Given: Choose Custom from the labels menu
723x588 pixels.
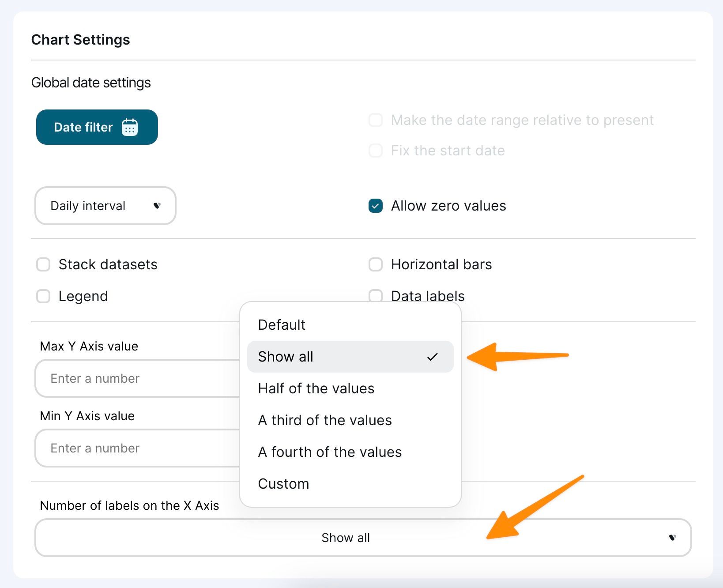Looking at the screenshot, I should click(x=283, y=484).
